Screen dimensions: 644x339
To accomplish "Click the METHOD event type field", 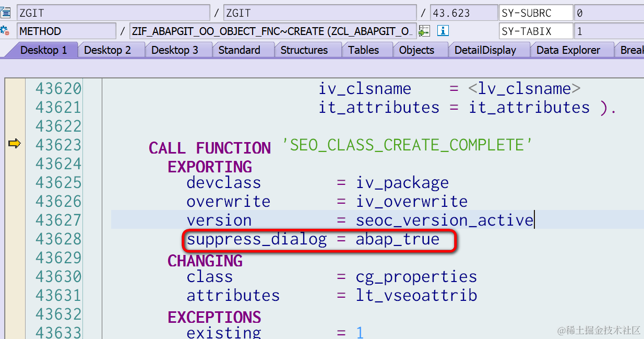I will (66, 31).
